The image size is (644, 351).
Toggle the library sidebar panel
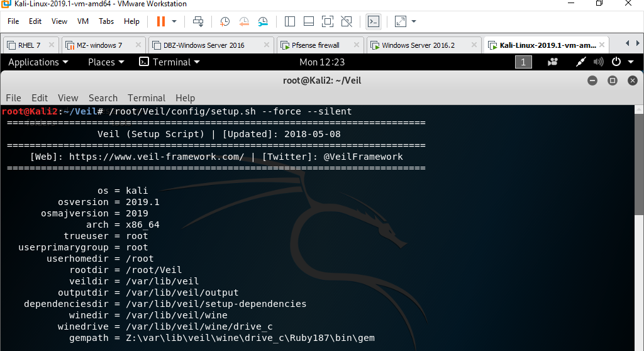coord(289,21)
